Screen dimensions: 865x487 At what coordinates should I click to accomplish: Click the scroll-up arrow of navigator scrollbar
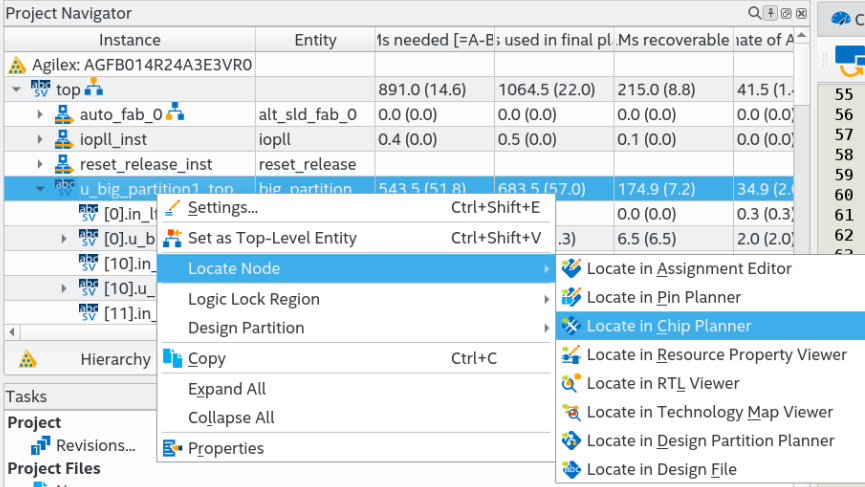click(802, 35)
